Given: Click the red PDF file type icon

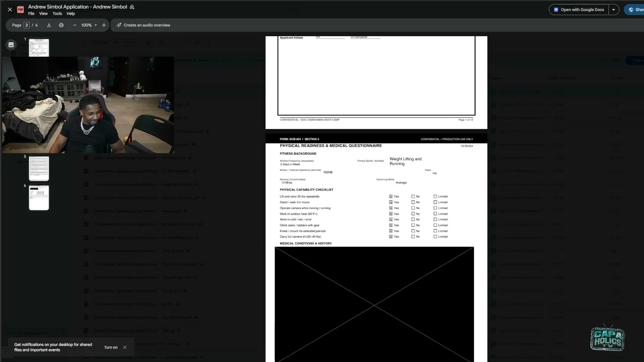Looking at the screenshot, I should coord(21,10).
